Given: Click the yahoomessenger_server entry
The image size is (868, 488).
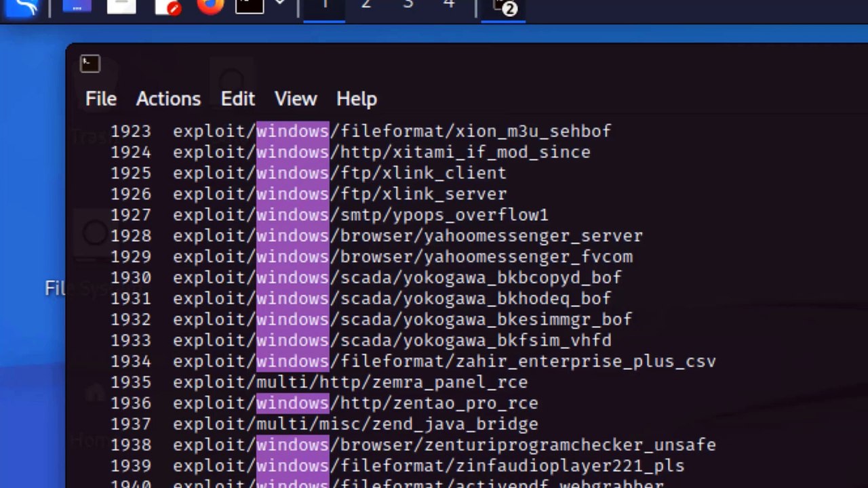Looking at the screenshot, I should click(376, 236).
